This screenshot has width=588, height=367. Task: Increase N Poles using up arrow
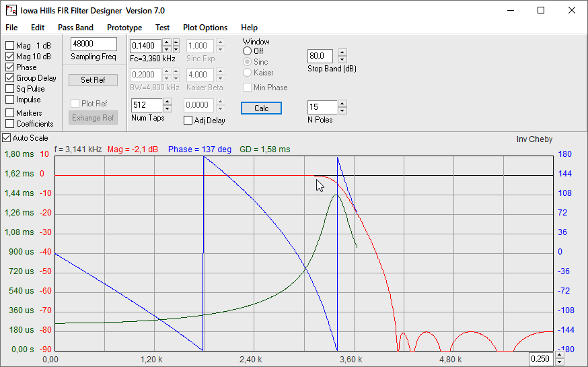point(342,104)
